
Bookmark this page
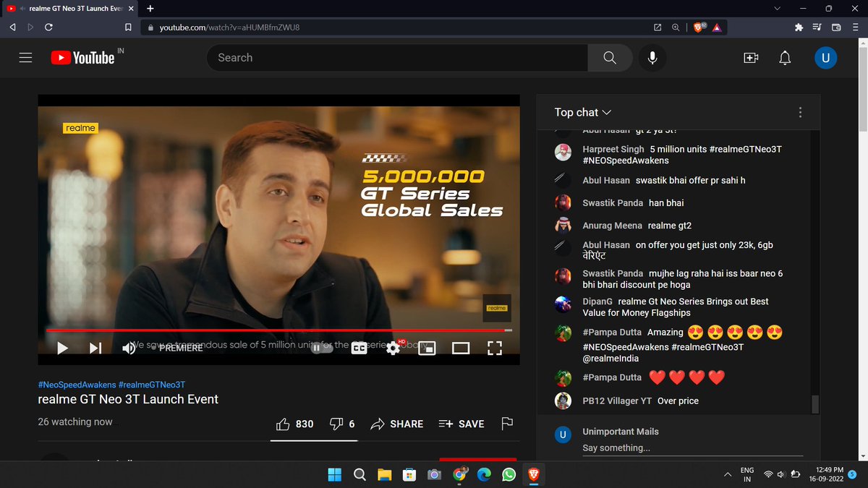click(128, 27)
